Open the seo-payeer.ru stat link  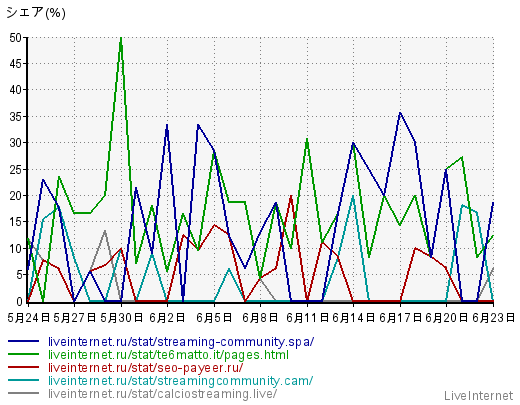pos(146,368)
